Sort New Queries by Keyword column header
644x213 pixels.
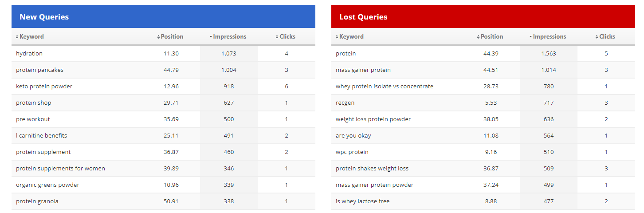tap(31, 37)
